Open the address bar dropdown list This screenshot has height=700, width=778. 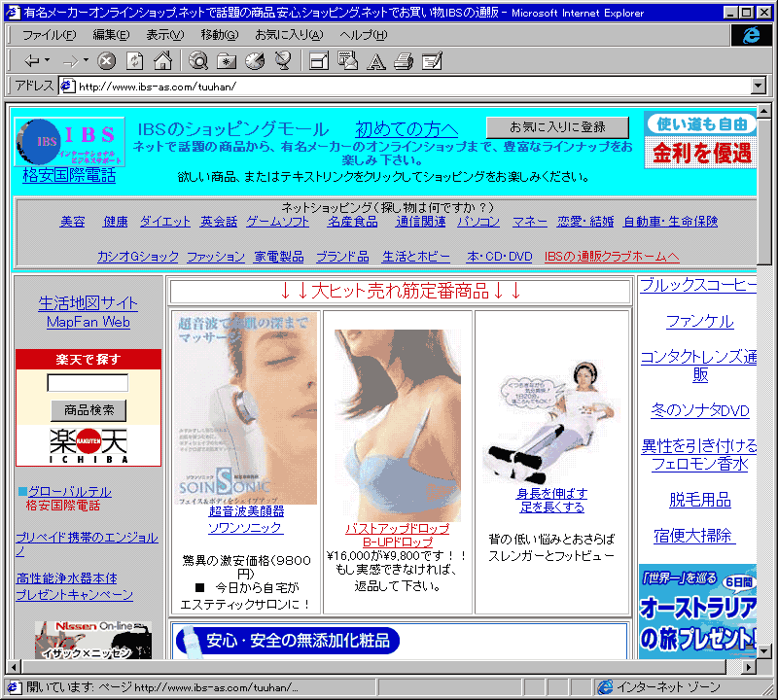[x=759, y=86]
